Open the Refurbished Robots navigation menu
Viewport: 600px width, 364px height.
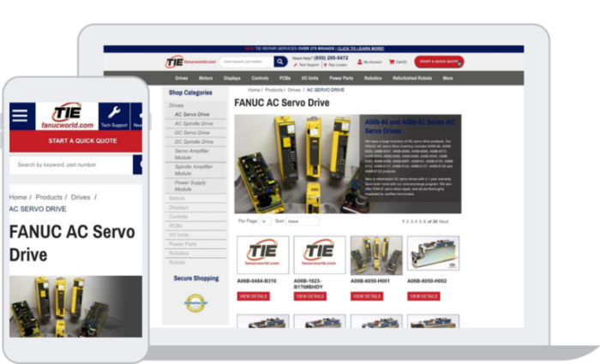tap(412, 78)
